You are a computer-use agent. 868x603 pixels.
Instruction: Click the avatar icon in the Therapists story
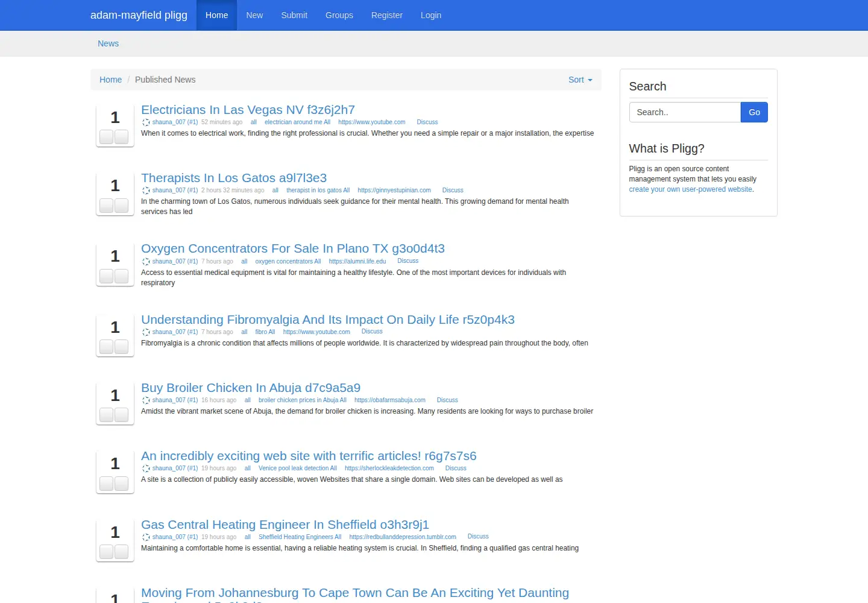click(146, 191)
